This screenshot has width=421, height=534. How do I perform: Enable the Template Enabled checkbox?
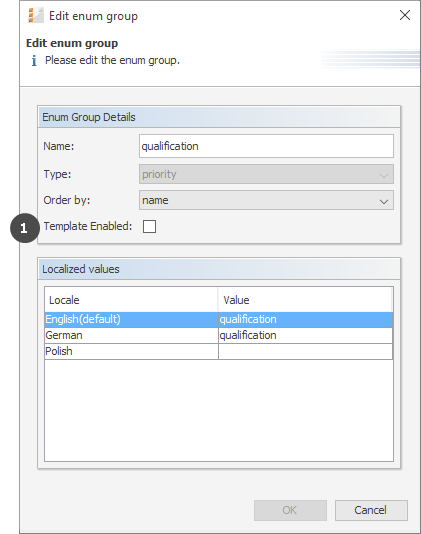(x=149, y=226)
